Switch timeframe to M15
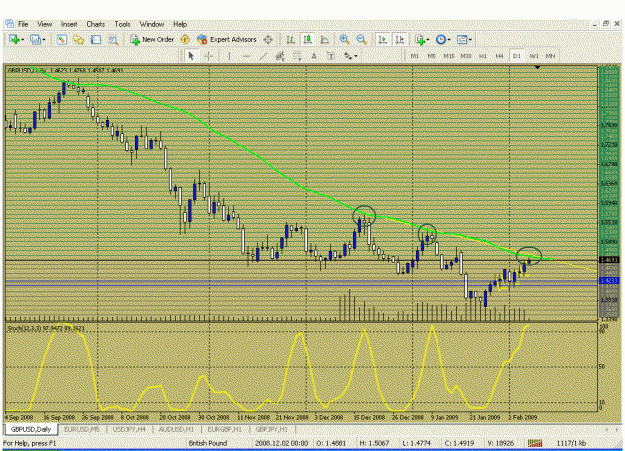The height and width of the screenshot is (451, 625). (x=448, y=56)
